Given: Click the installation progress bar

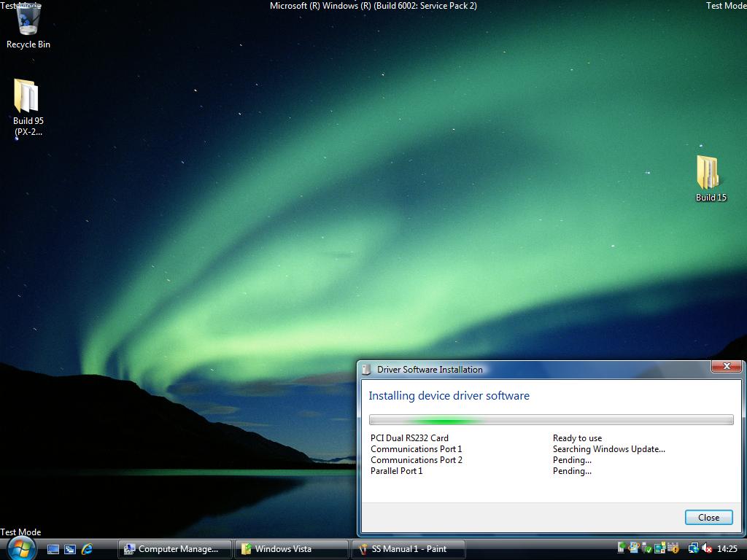Looking at the screenshot, I should coord(551,419).
